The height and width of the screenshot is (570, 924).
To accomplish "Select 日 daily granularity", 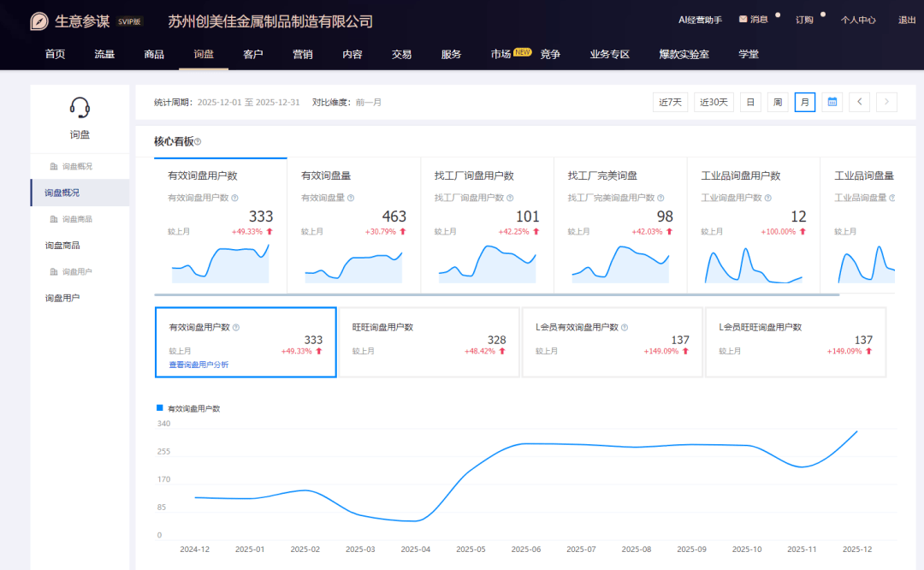I will 749,102.
